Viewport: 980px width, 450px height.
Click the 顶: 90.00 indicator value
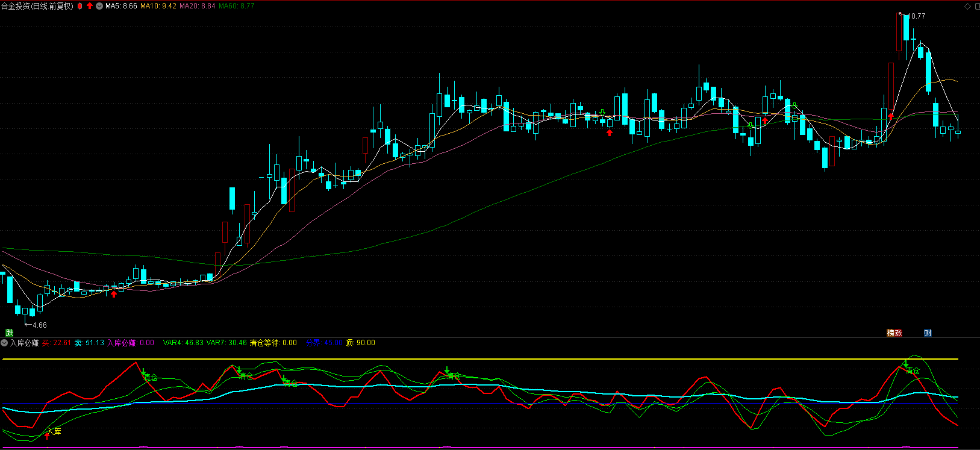tap(360, 343)
